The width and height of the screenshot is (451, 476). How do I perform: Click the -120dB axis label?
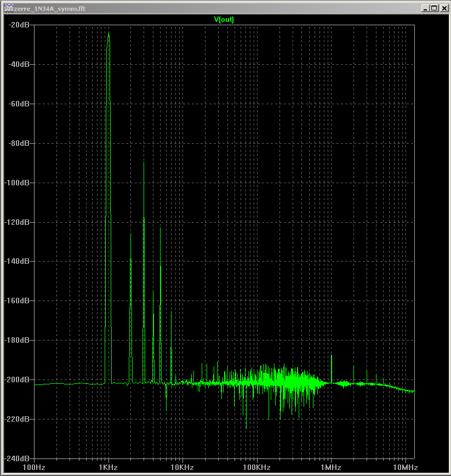coord(17,222)
